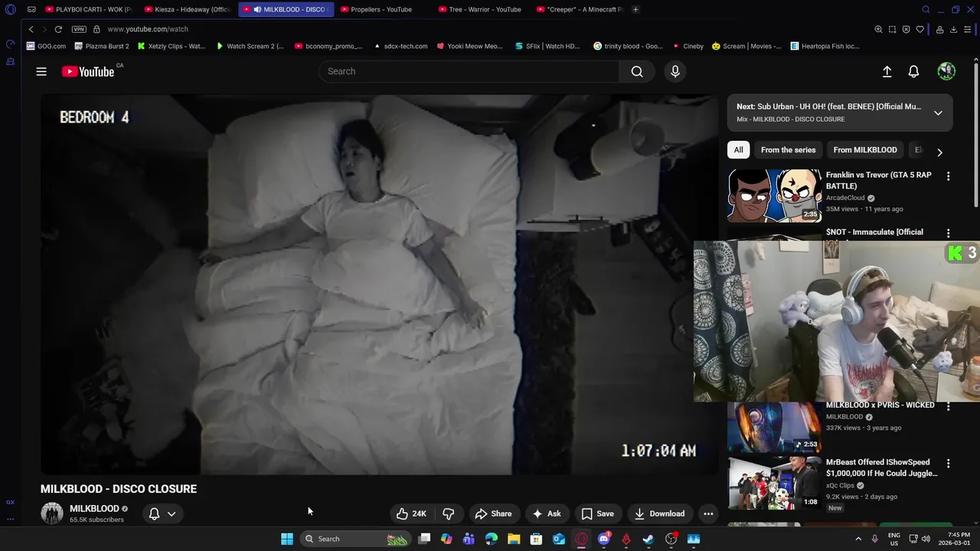Open options for $NOT Immaculate video
Viewport: 980px width, 551px height.
(948, 233)
